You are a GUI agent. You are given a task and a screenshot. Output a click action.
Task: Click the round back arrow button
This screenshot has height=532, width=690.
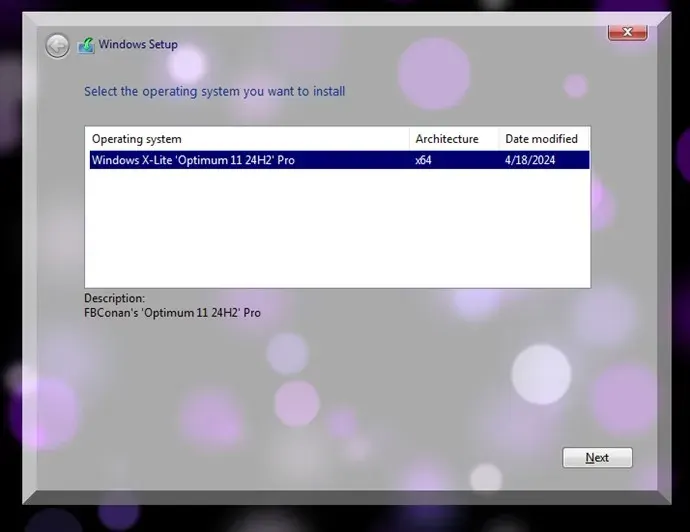click(x=57, y=45)
